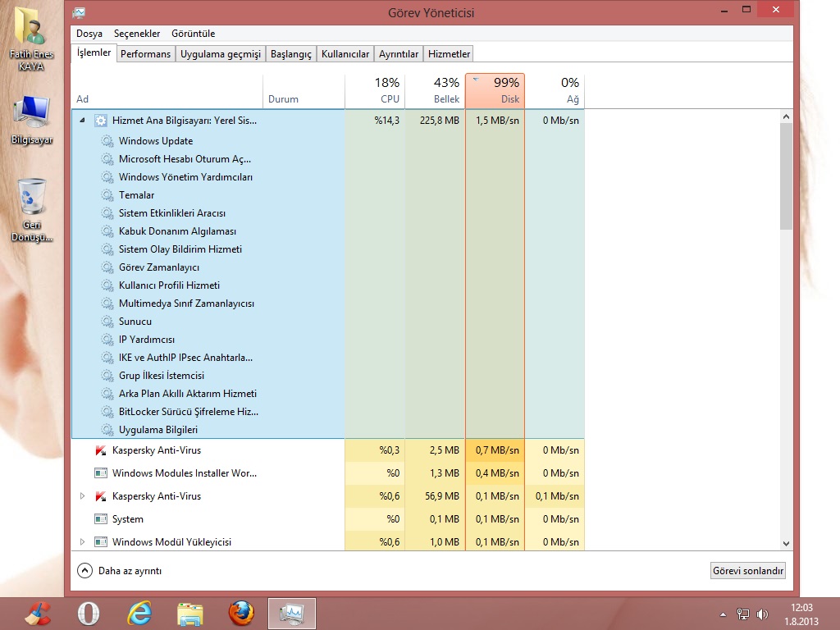Click the CCleaner icon in the taskbar
The width and height of the screenshot is (840, 630).
38,614
